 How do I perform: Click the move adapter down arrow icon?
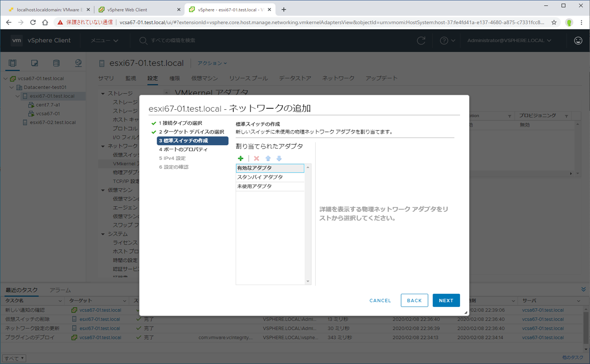pos(279,158)
